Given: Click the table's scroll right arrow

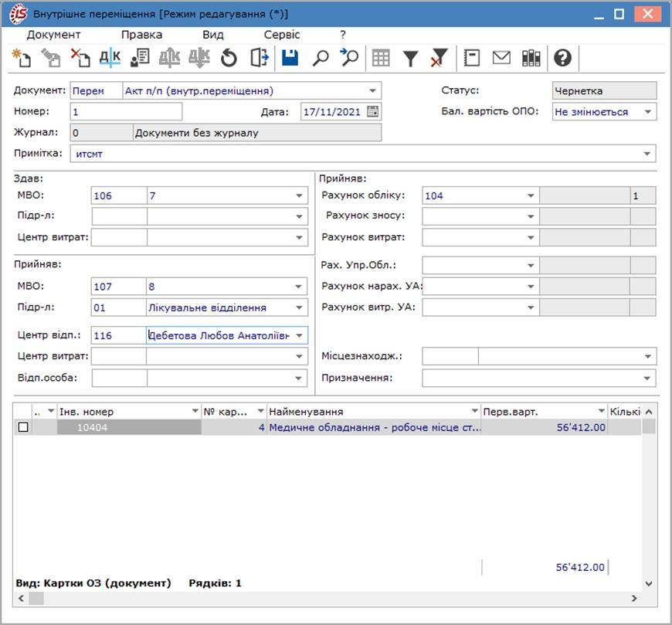Looking at the screenshot, I should [x=634, y=599].
